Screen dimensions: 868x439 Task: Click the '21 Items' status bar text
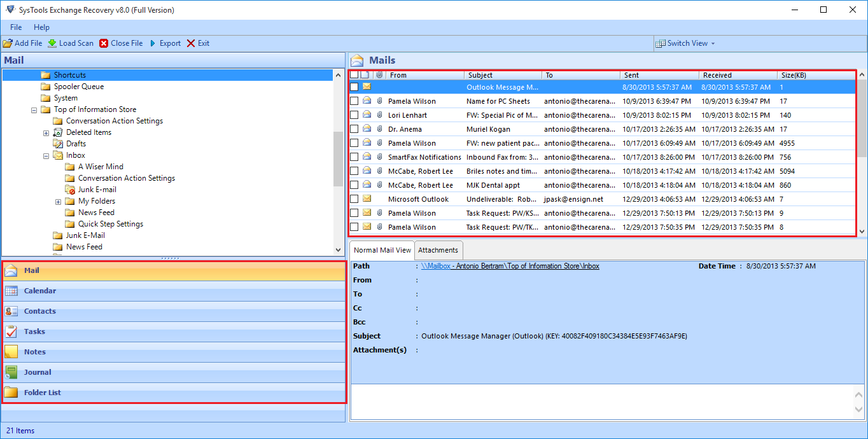pyautogui.click(x=20, y=431)
